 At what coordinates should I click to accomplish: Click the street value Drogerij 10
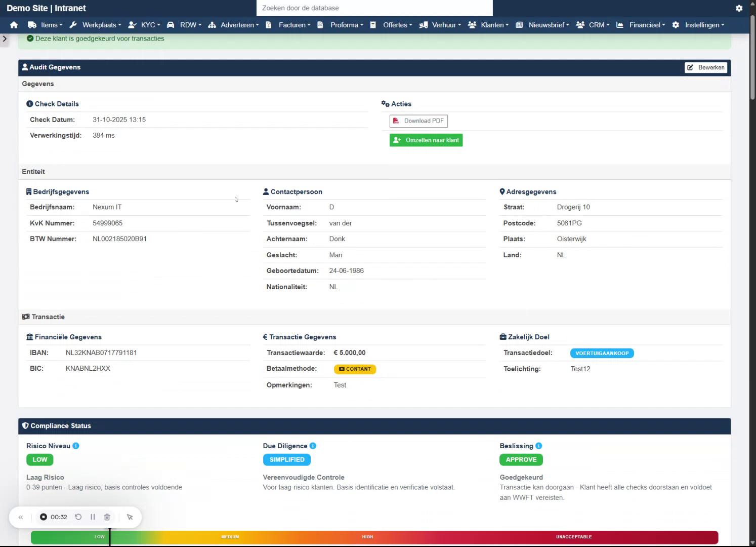(573, 207)
